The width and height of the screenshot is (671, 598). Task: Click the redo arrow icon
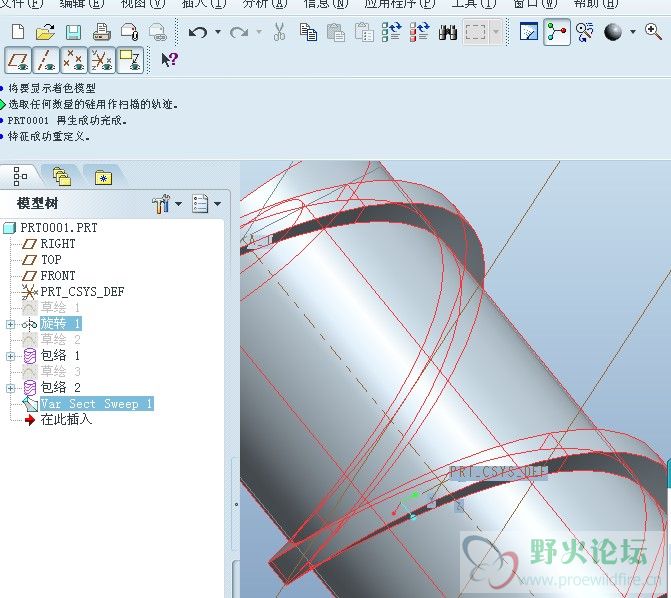(239, 32)
